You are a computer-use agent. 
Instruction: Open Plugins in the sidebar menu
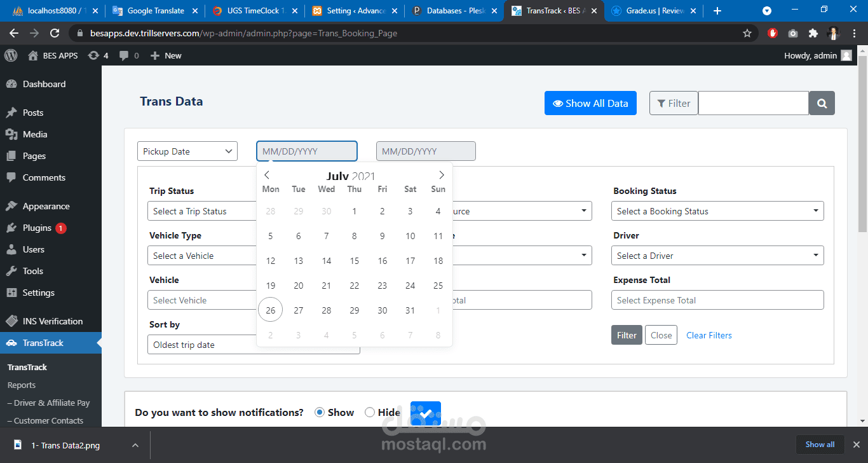click(x=37, y=228)
